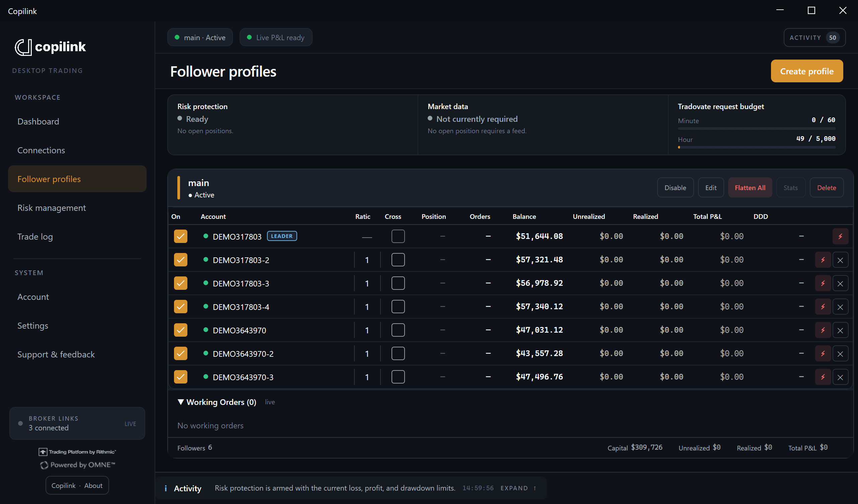Open Stats for main profile
This screenshot has width=858, height=504.
tap(790, 188)
